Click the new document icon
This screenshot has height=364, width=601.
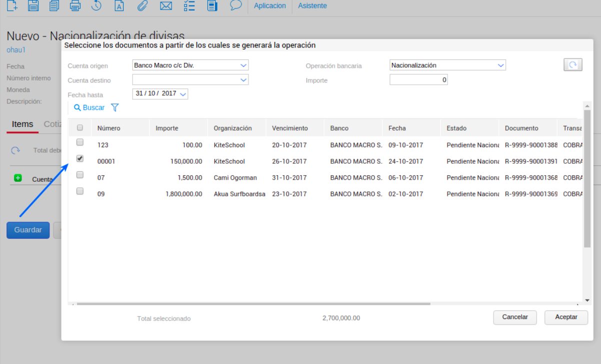pyautogui.click(x=11, y=6)
